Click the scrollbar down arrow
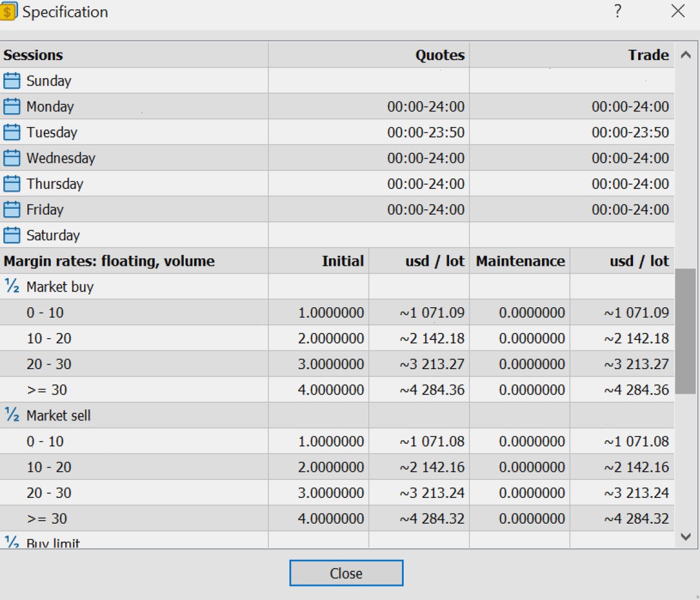This screenshot has width=700, height=600. click(x=686, y=536)
